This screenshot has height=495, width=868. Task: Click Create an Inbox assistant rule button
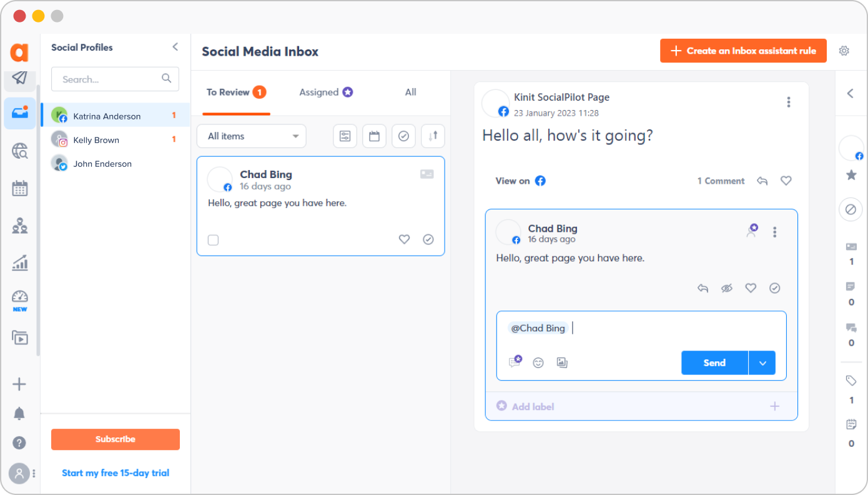pyautogui.click(x=743, y=51)
